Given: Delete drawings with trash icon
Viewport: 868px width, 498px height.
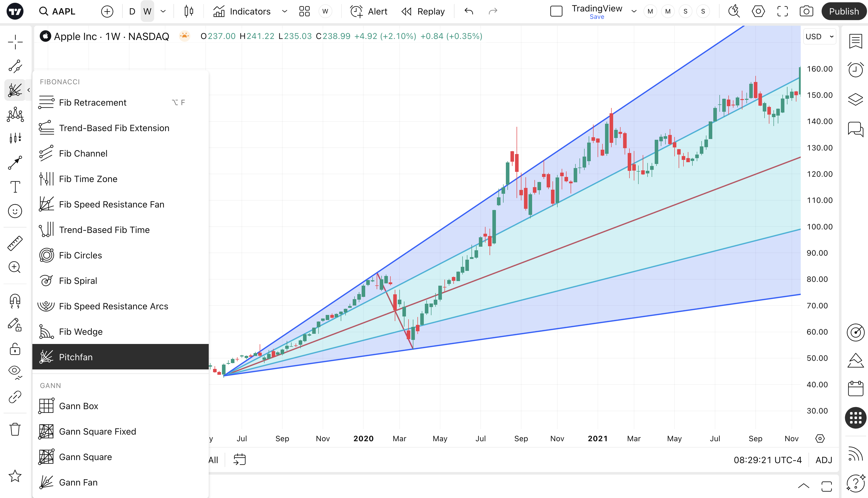Looking at the screenshot, I should (15, 429).
